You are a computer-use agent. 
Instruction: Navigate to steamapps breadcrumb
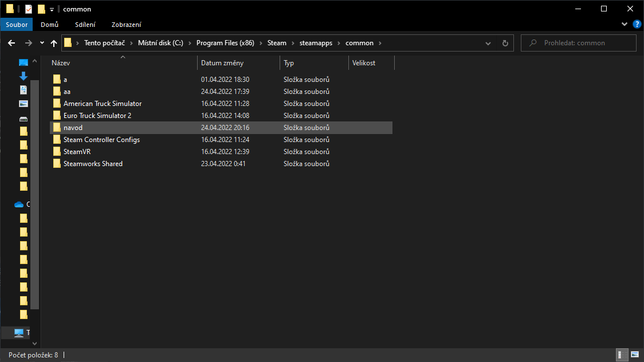(x=316, y=43)
